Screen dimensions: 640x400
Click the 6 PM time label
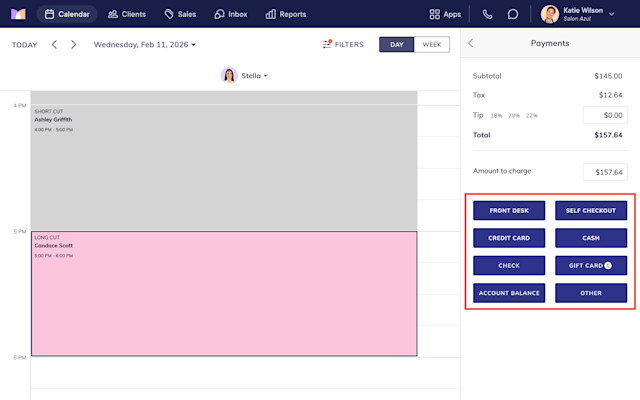tap(20, 358)
